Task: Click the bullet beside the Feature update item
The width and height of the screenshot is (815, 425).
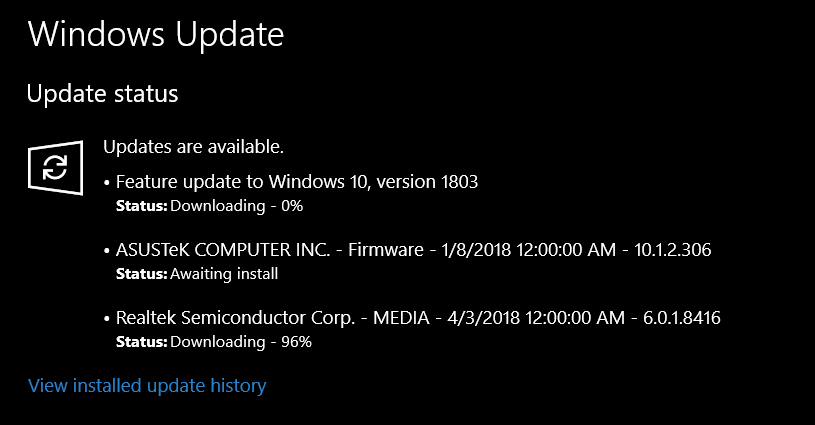Action: pos(107,183)
